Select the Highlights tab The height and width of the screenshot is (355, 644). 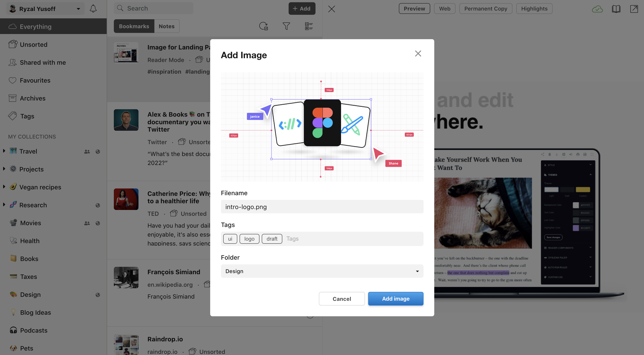[x=534, y=9]
